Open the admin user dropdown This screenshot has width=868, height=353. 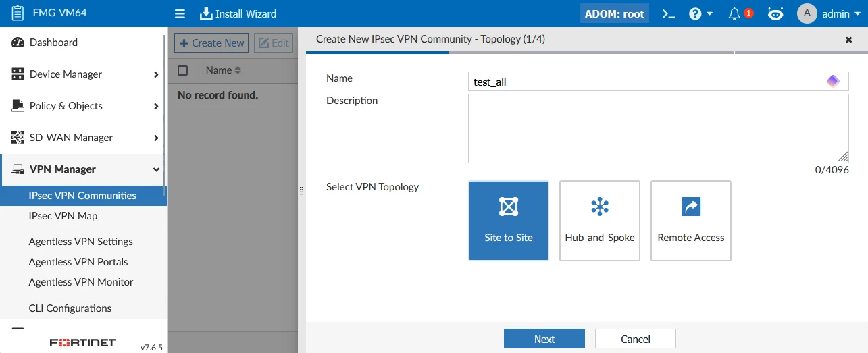pos(842,13)
